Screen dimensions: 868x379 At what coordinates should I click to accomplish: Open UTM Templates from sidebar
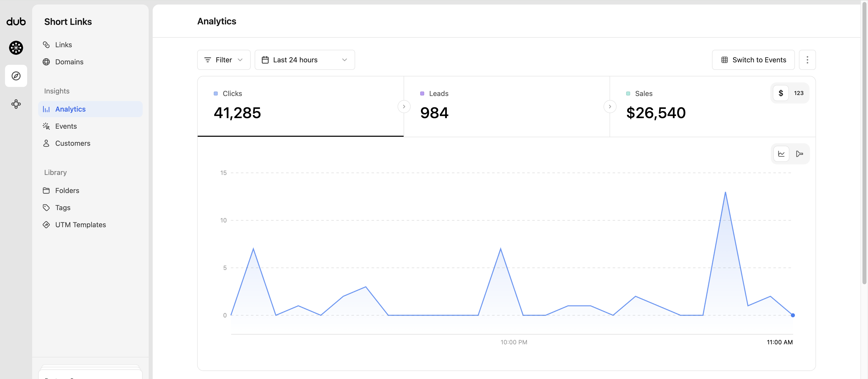pyautogui.click(x=80, y=225)
